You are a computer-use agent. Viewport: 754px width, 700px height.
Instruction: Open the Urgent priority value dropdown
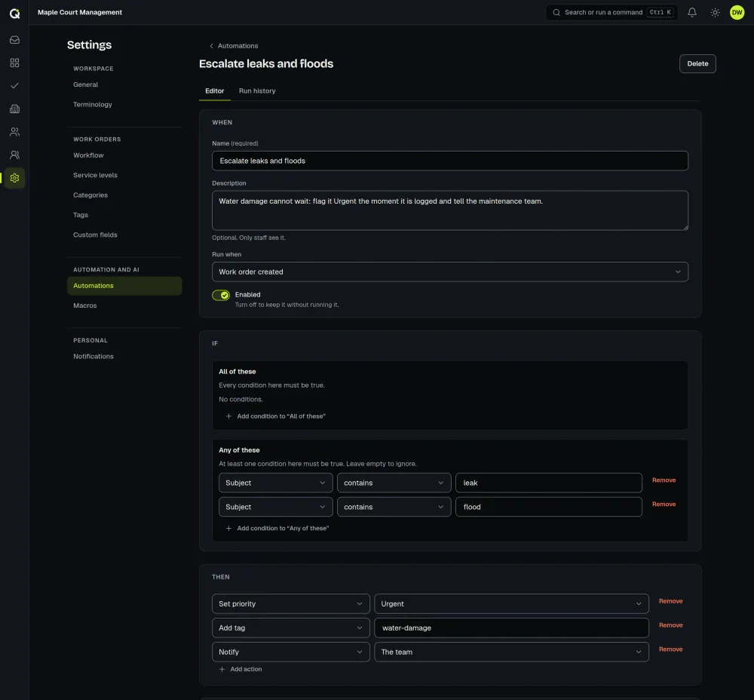(x=511, y=603)
